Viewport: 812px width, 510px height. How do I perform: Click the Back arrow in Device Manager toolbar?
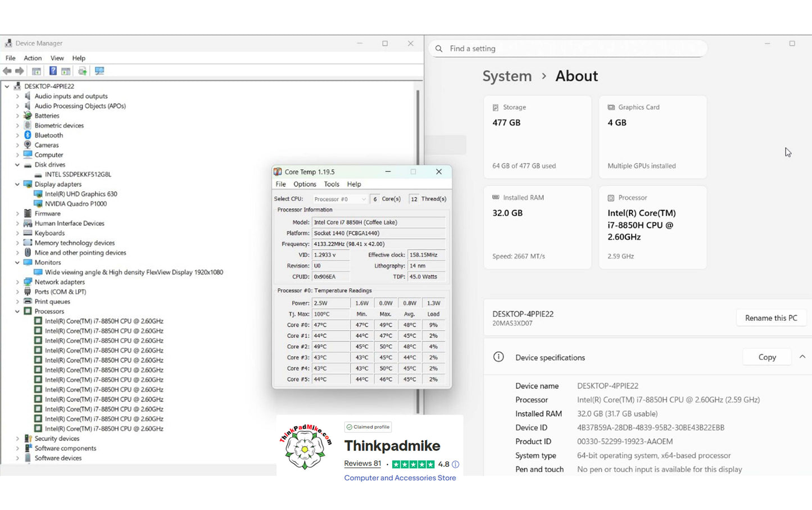[7, 71]
